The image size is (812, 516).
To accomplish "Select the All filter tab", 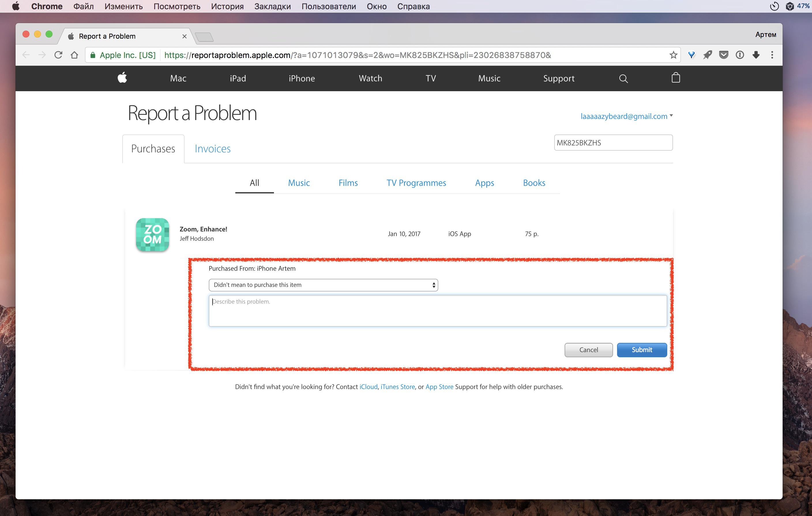I will point(254,183).
